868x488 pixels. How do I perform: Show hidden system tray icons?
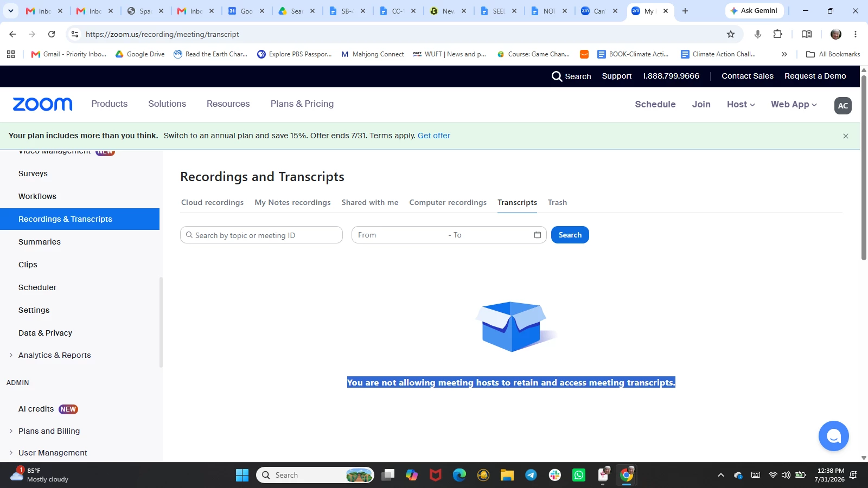[721, 475]
